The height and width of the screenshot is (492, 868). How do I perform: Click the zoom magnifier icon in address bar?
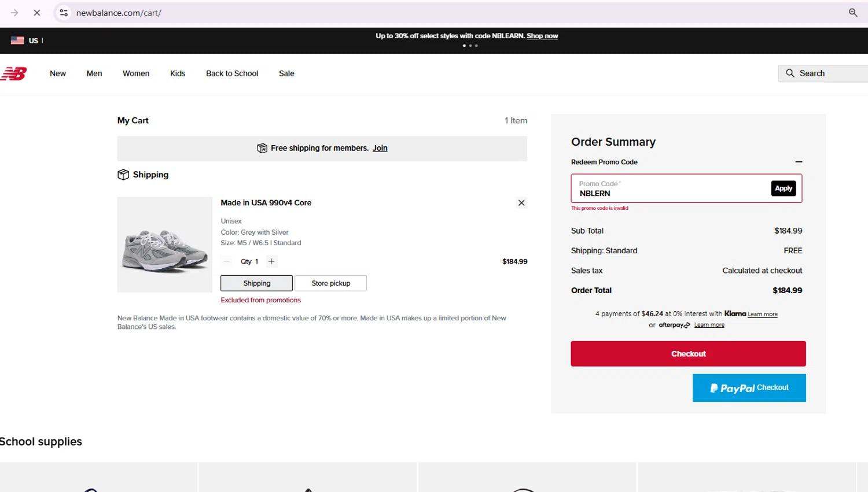[x=853, y=13]
